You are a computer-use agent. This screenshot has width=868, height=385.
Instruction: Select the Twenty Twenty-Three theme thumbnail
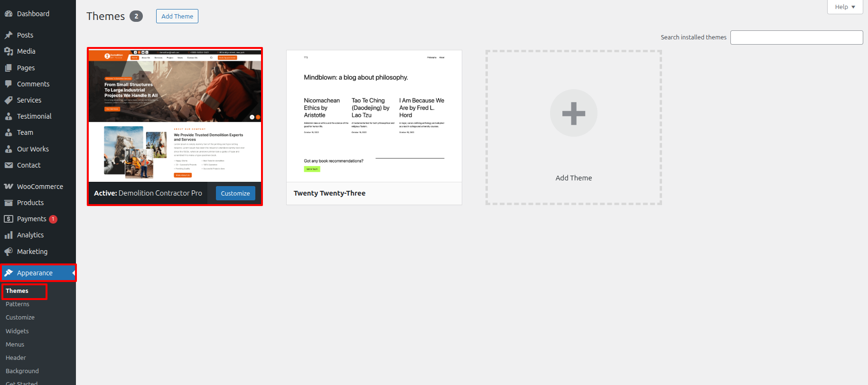(x=374, y=116)
